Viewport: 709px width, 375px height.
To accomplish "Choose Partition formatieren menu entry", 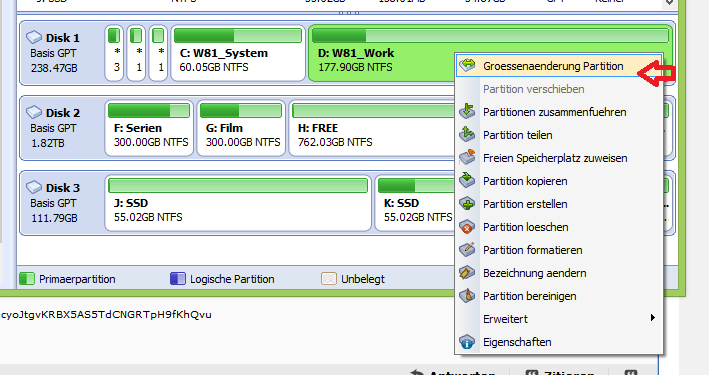I will (x=559, y=250).
